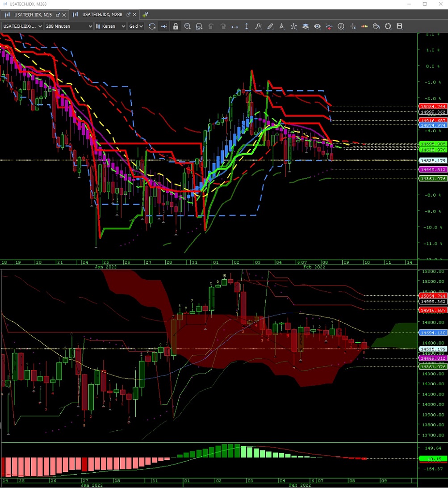Toggle the eye visibility icon
Screen dimensions: 448x488
click(317, 26)
